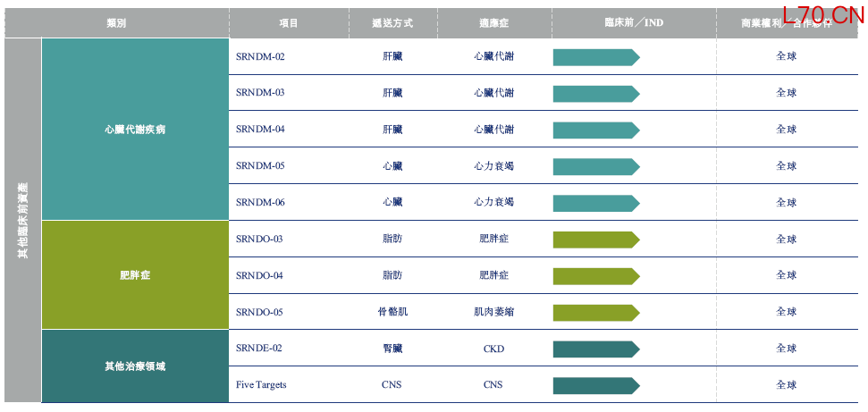868x412 pixels.
Task: Select the 適應症 column header
Action: pyautogui.click(x=493, y=23)
